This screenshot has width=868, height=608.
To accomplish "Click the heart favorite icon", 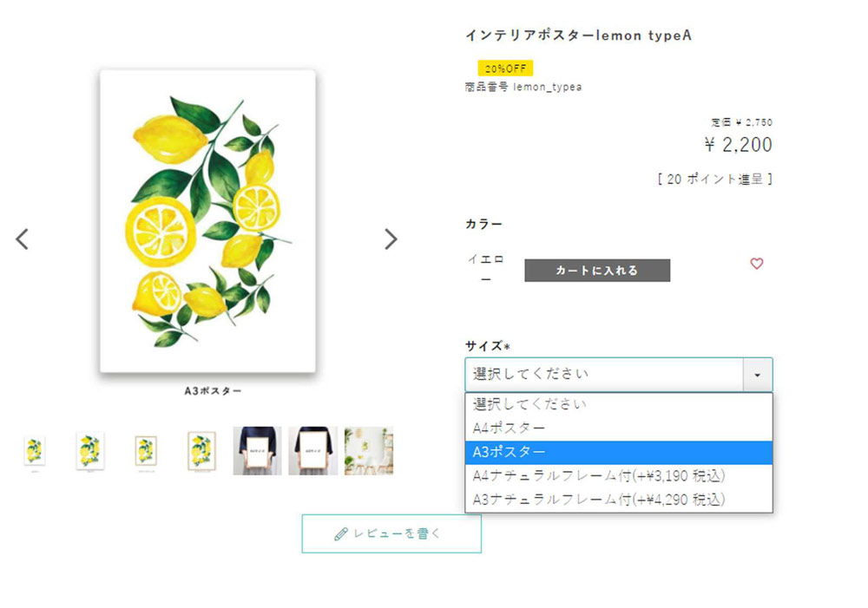I will tap(756, 264).
